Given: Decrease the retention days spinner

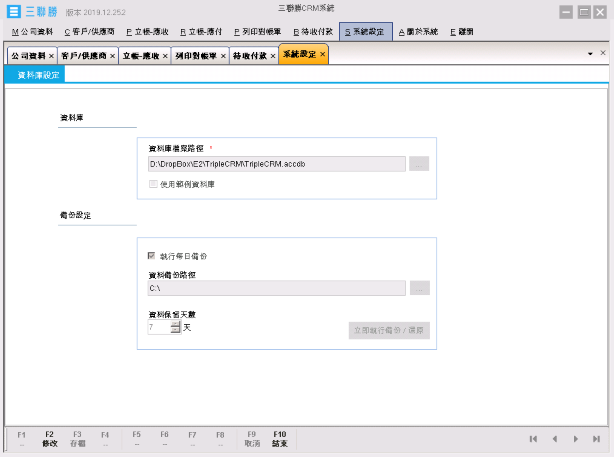Looking at the screenshot, I should (176, 331).
